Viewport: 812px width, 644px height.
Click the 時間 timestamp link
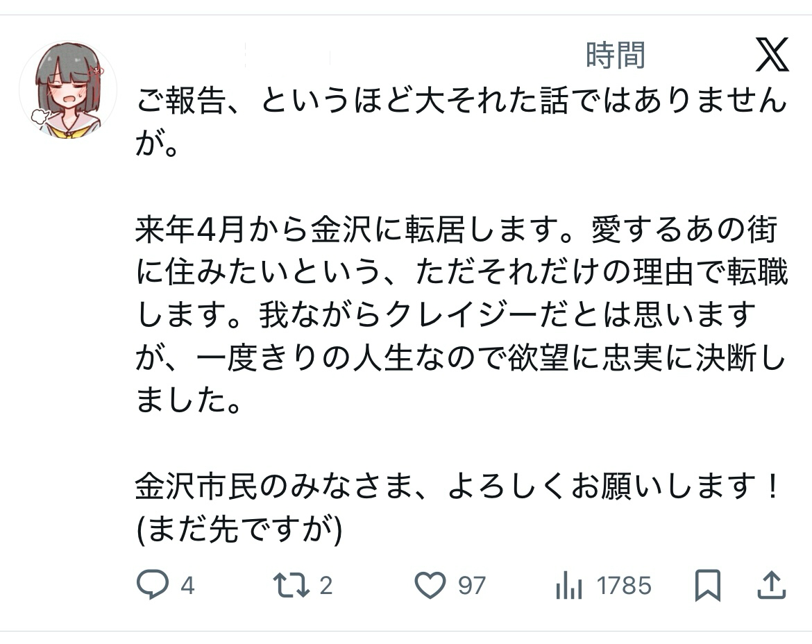[615, 56]
